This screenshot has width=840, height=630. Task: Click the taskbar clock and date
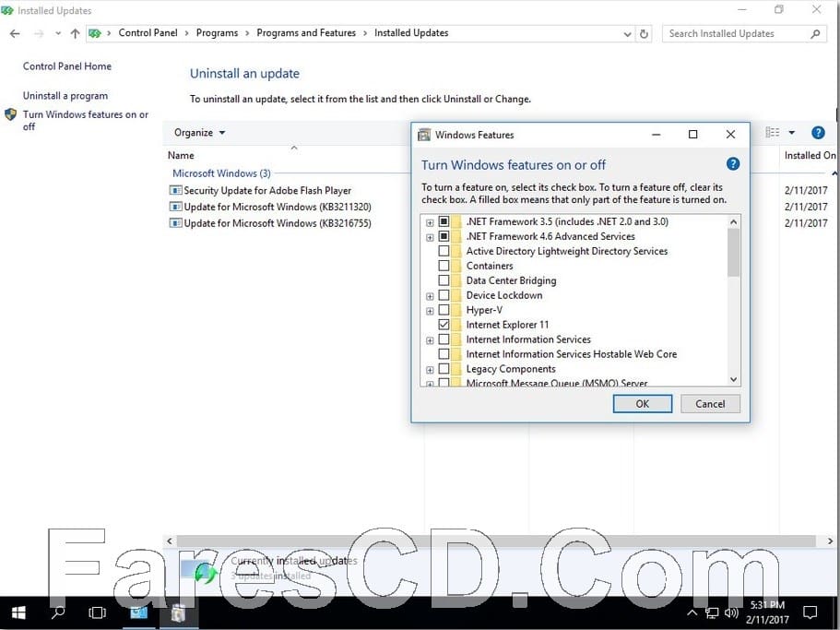click(767, 612)
